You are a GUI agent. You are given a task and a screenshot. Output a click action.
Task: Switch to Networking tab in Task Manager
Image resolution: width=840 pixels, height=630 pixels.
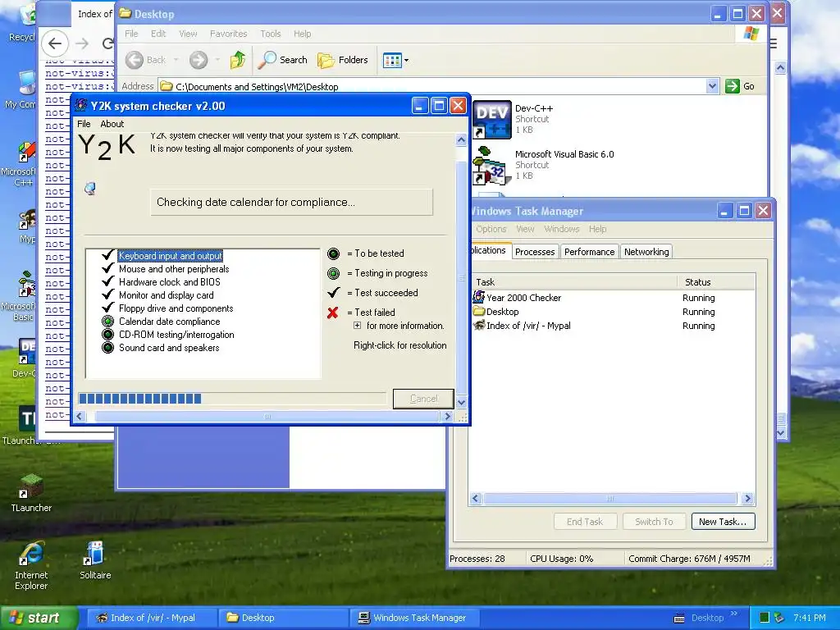[646, 252]
